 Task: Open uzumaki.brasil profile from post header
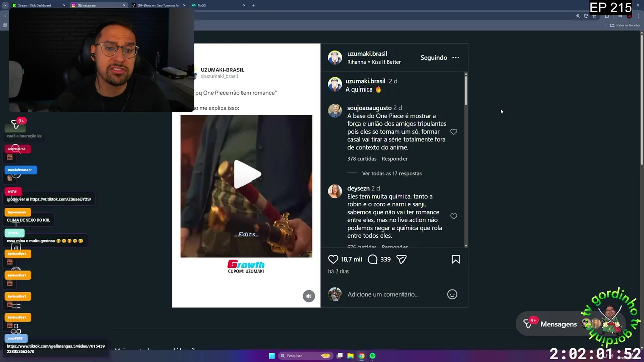367,54
